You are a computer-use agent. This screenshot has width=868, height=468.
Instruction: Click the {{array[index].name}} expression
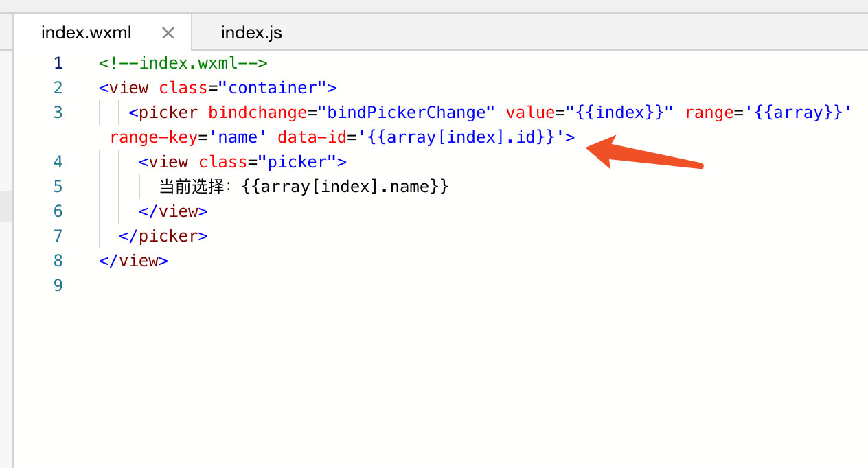tap(345, 187)
